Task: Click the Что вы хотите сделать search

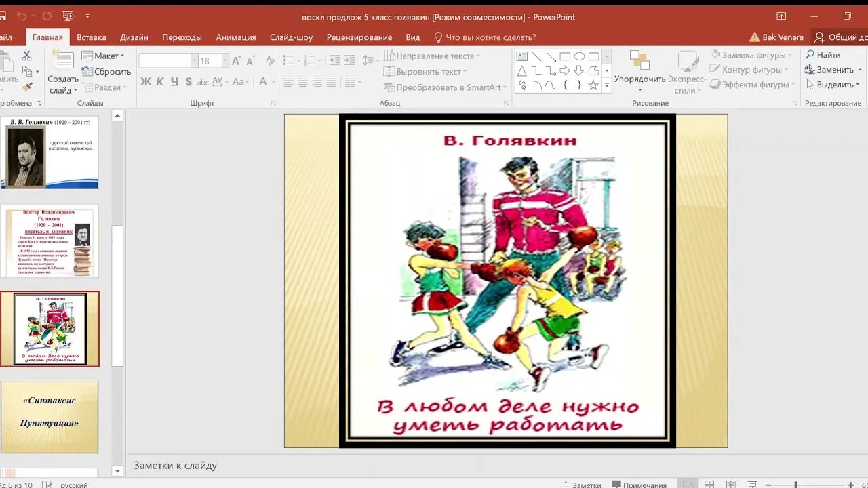Action: 485,37
